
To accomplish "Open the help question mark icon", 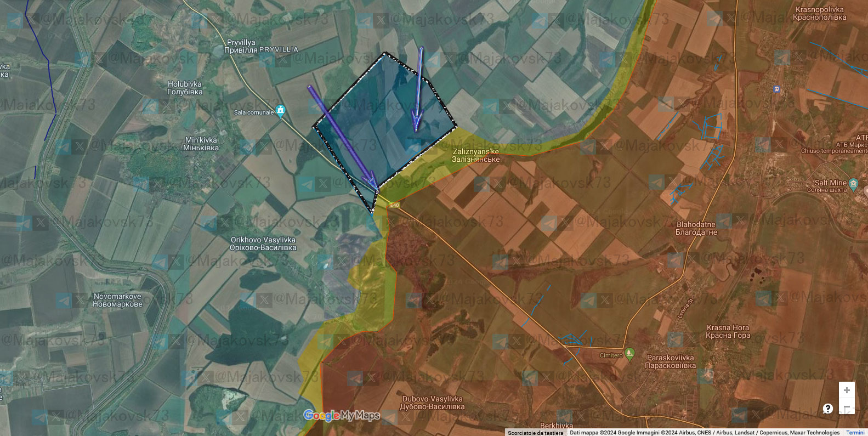I will [828, 409].
